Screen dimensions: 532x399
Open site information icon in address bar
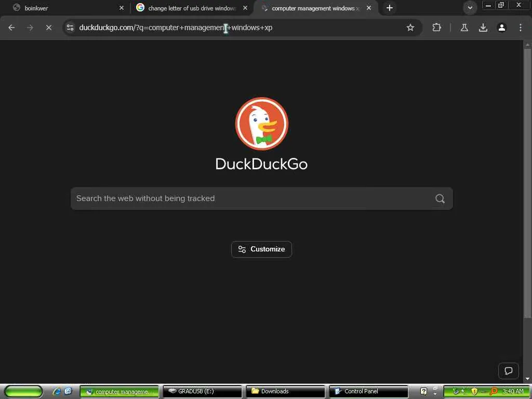coord(70,28)
